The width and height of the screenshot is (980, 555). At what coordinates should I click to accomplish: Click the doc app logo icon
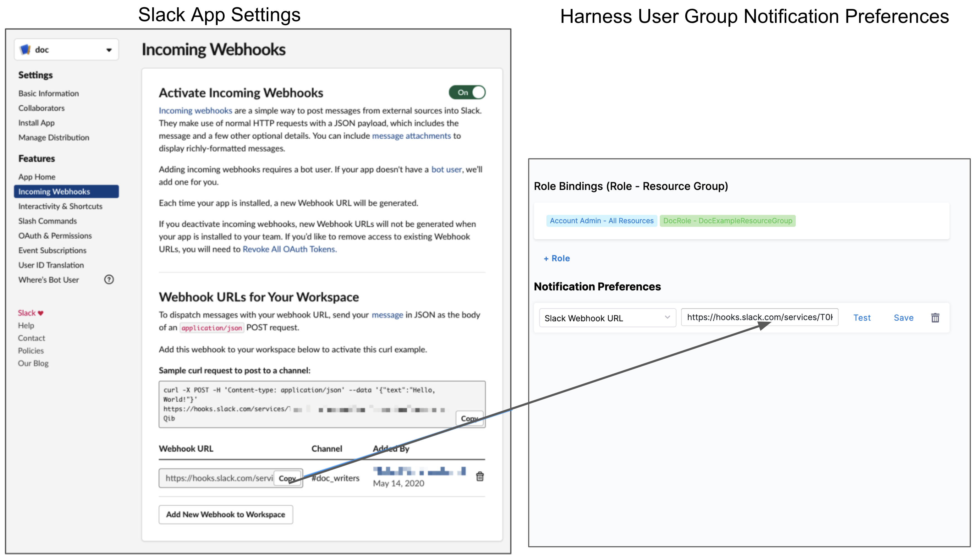click(26, 50)
